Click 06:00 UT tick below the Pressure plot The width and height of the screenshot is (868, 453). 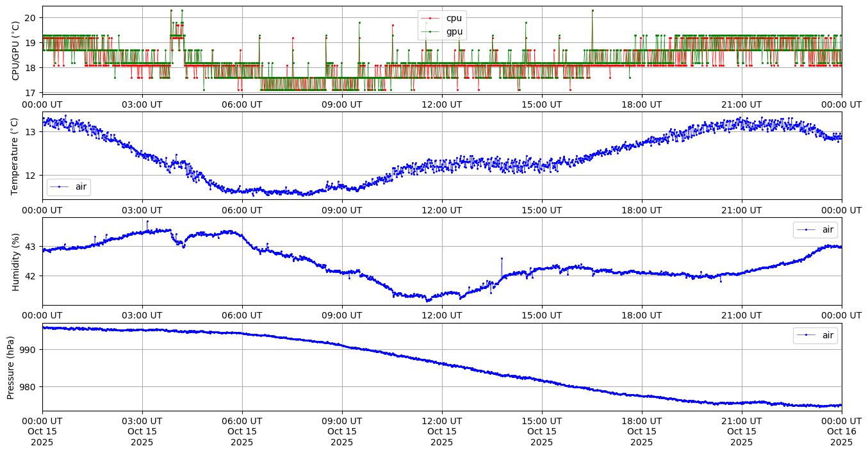[x=242, y=421]
